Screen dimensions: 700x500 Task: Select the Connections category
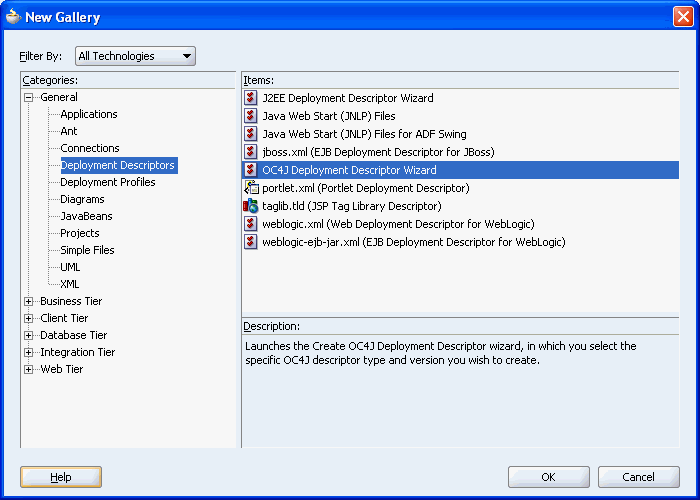(90, 148)
